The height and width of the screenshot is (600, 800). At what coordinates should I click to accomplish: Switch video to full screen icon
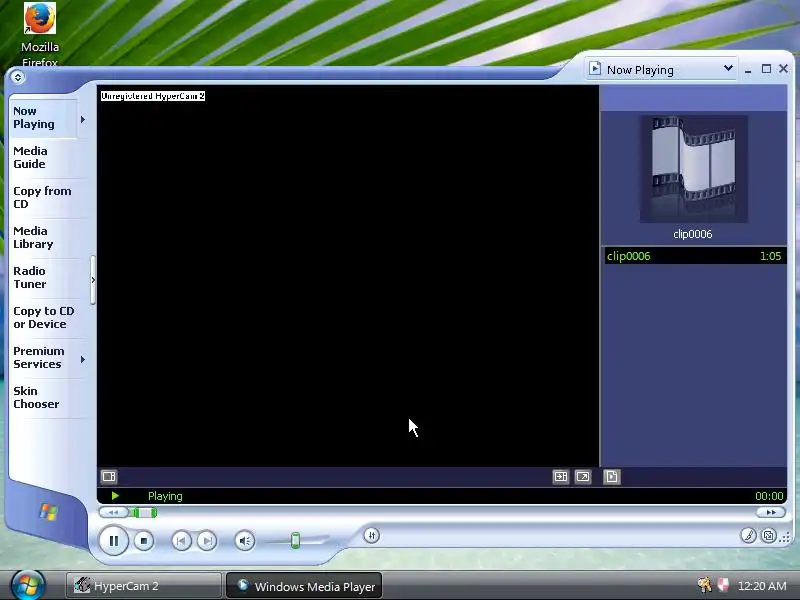tap(583, 477)
